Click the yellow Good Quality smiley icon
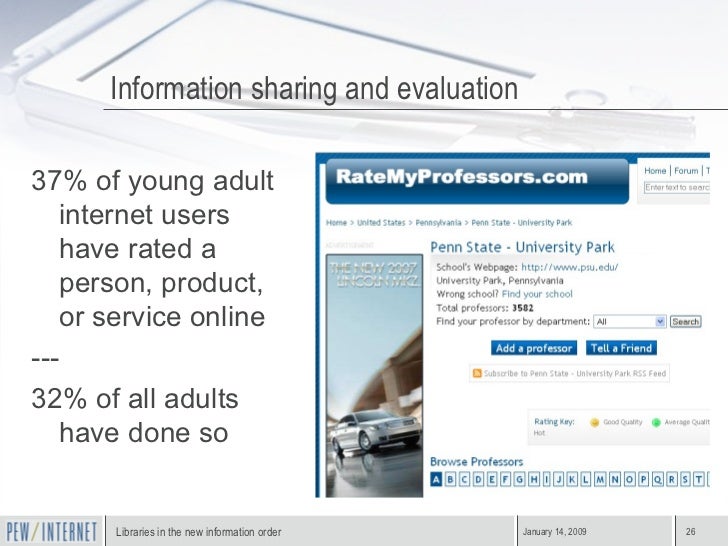Viewport: 728px width, 546px height. pos(594,422)
